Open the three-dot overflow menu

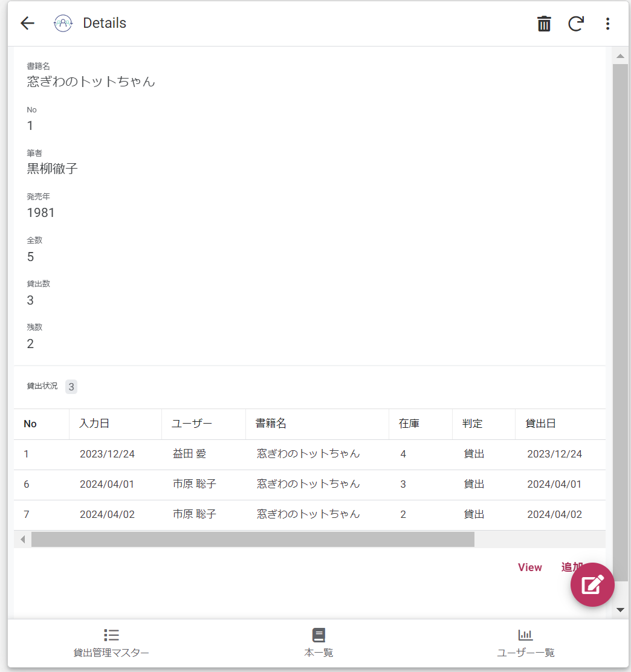tap(607, 24)
